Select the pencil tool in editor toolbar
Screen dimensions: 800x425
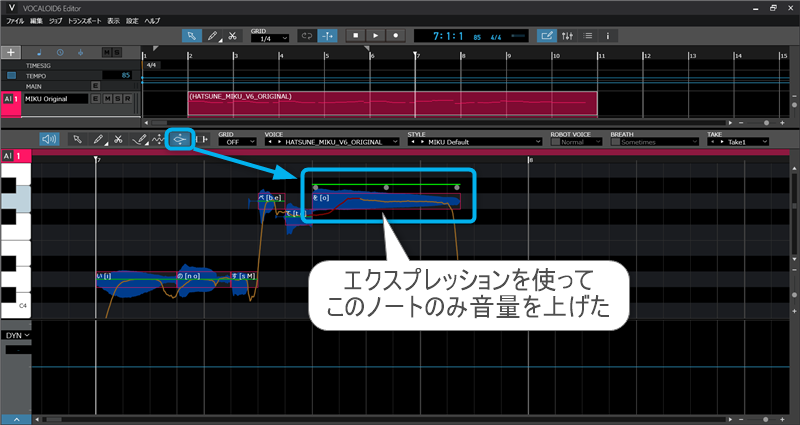pos(98,139)
